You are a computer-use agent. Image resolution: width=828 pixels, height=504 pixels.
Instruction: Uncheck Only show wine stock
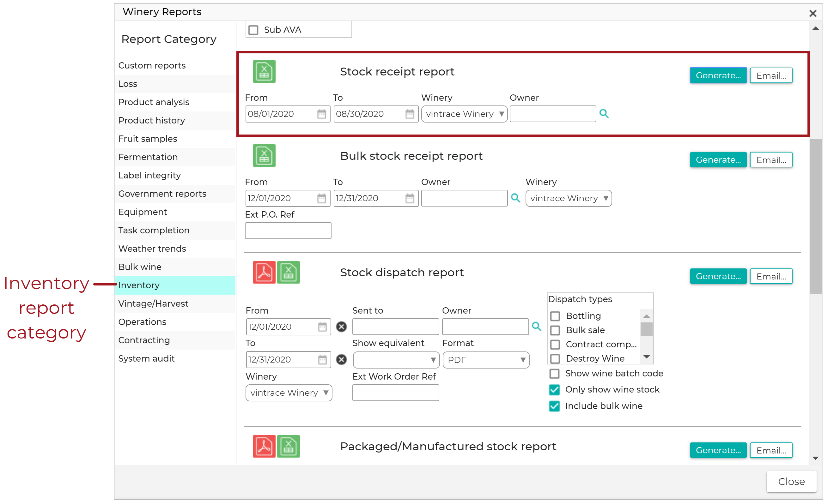(554, 390)
